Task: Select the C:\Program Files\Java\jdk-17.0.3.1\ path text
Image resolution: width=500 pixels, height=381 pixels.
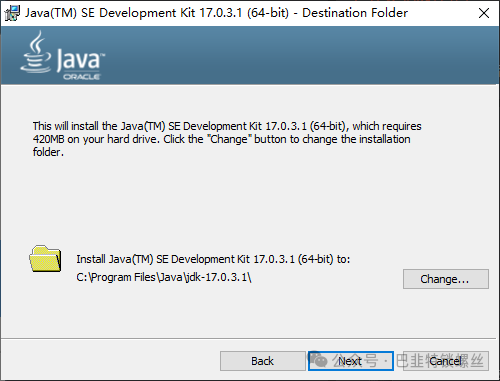Action: (164, 277)
